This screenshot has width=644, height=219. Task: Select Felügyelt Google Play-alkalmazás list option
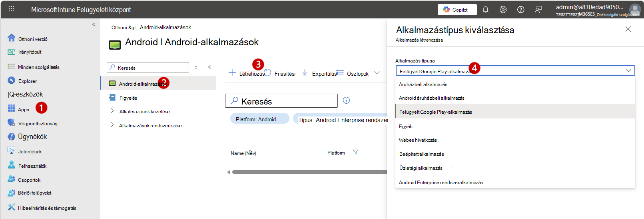point(515,111)
